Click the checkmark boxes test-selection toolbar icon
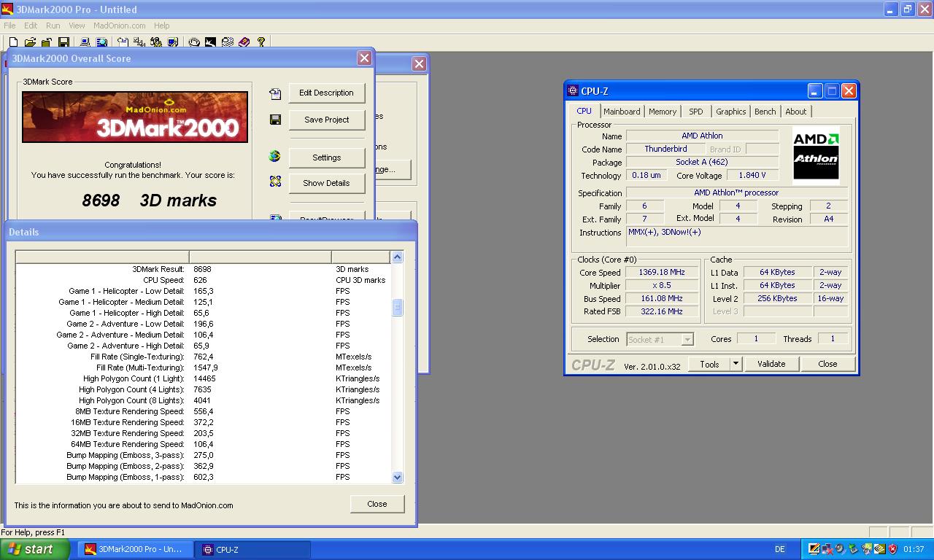The height and width of the screenshot is (560, 934). pos(139,42)
